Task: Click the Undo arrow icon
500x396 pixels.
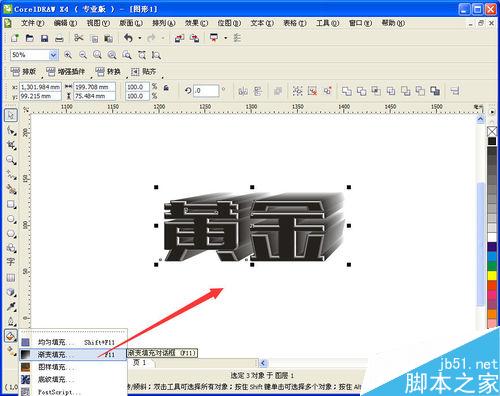Action: tap(128, 38)
